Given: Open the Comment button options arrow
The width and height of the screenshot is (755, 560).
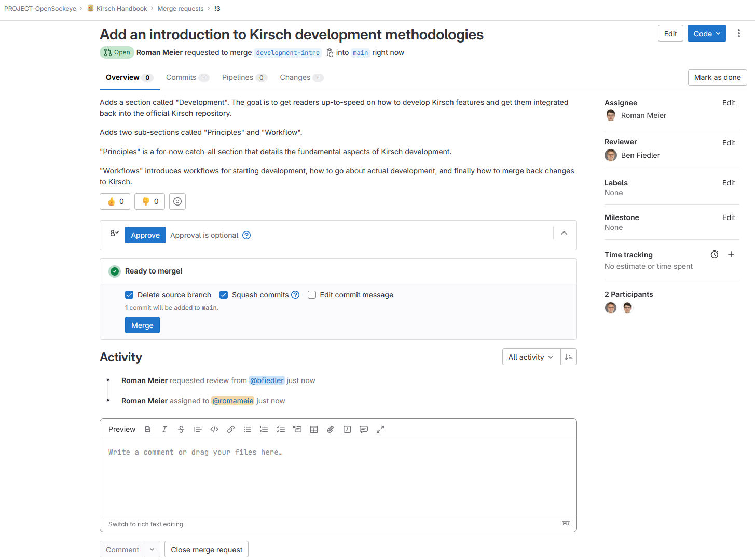Looking at the screenshot, I should pyautogui.click(x=152, y=549).
